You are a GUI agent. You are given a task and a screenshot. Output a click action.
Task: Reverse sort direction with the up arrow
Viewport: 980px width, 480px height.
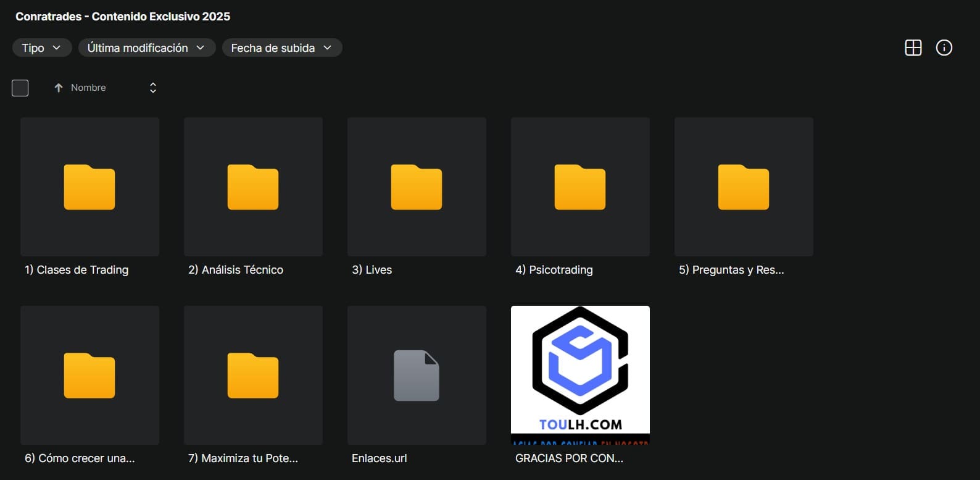click(x=59, y=88)
